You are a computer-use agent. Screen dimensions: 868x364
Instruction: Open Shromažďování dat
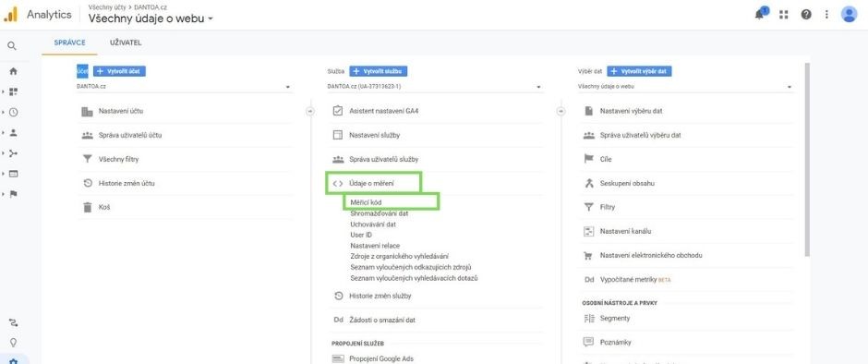pyautogui.click(x=380, y=213)
